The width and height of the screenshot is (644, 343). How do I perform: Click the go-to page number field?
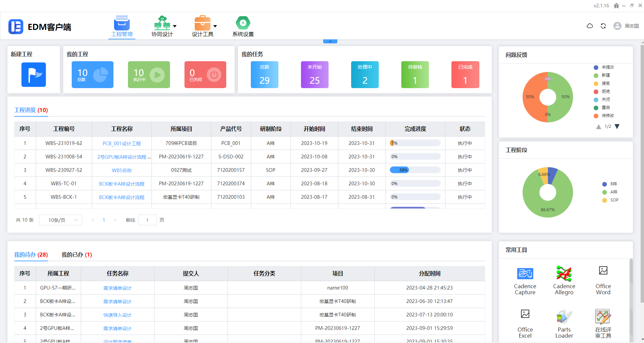(x=147, y=220)
